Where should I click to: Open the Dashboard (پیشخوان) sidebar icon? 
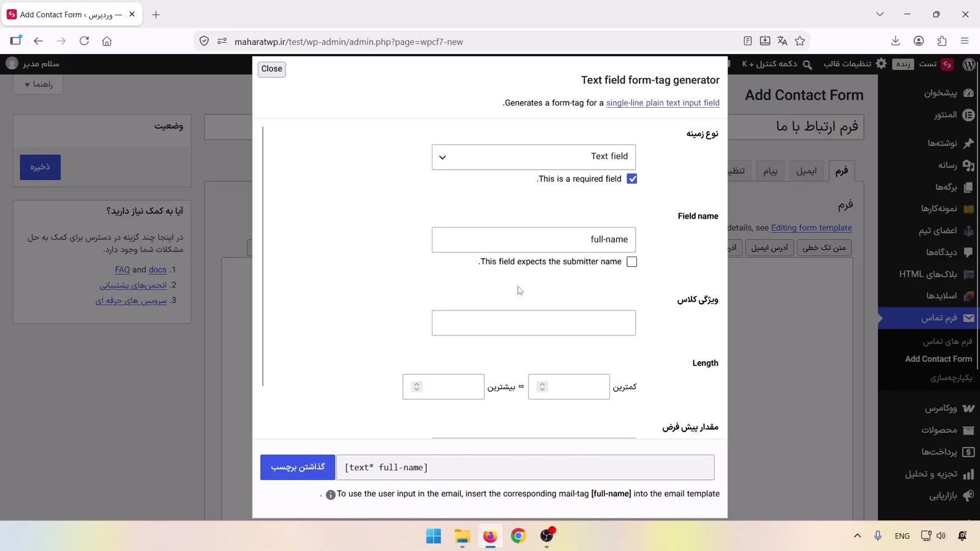tap(968, 93)
